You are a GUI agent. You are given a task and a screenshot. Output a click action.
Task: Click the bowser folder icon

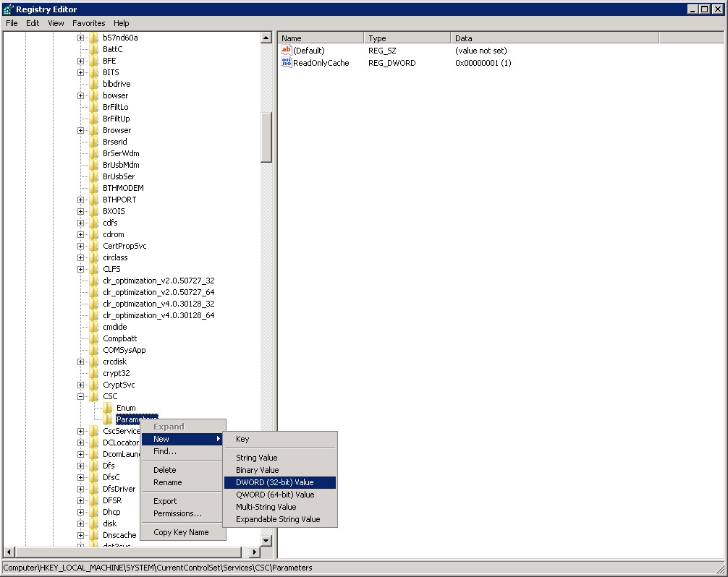94,95
